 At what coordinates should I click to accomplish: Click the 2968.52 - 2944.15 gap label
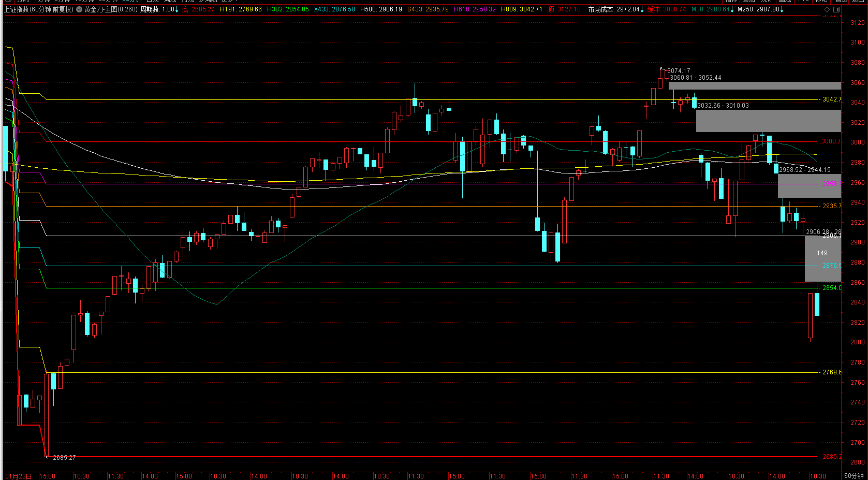[805, 170]
